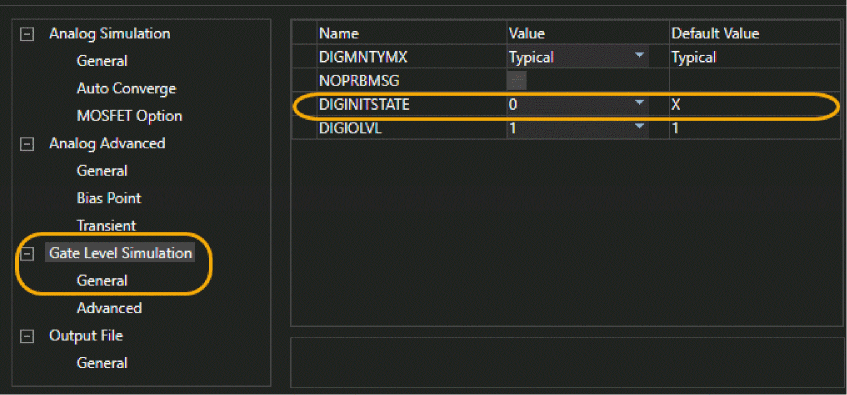
Task: Open the DIGIOLVL value dropdown
Action: point(640,127)
